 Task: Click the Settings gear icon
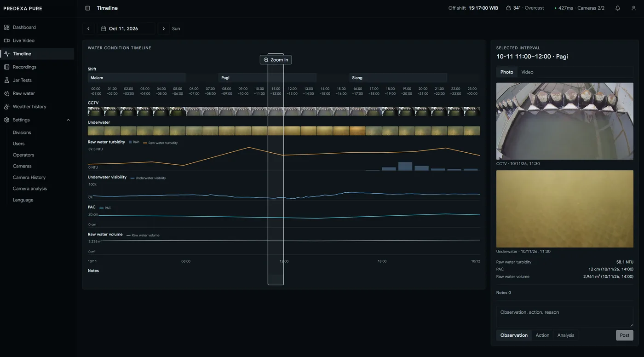(6, 120)
